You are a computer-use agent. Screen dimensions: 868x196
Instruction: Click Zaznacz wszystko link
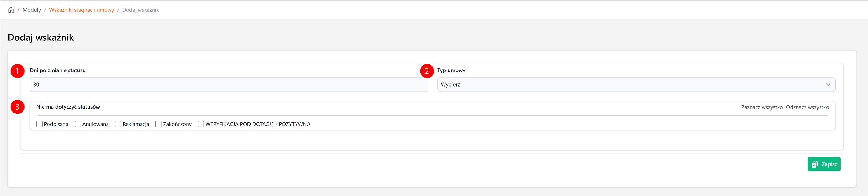point(761,107)
